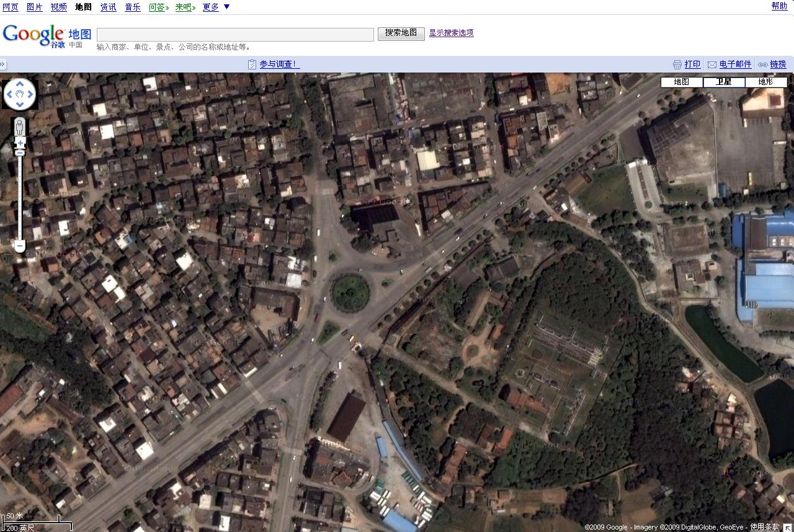This screenshot has height=532, width=794.
Task: Zoom in with the plus button
Action: pyautogui.click(x=20, y=143)
